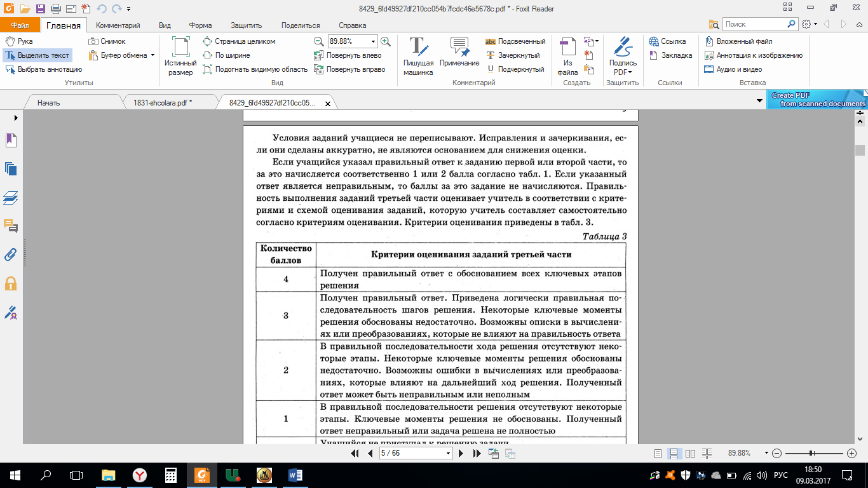Screen dimensions: 868x488
Task: Add a Примечание note
Action: [x=459, y=52]
